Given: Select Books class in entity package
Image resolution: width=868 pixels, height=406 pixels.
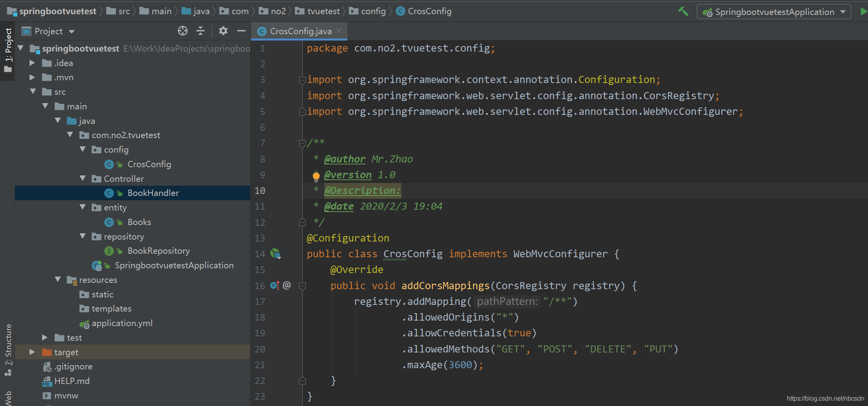Looking at the screenshot, I should (139, 222).
